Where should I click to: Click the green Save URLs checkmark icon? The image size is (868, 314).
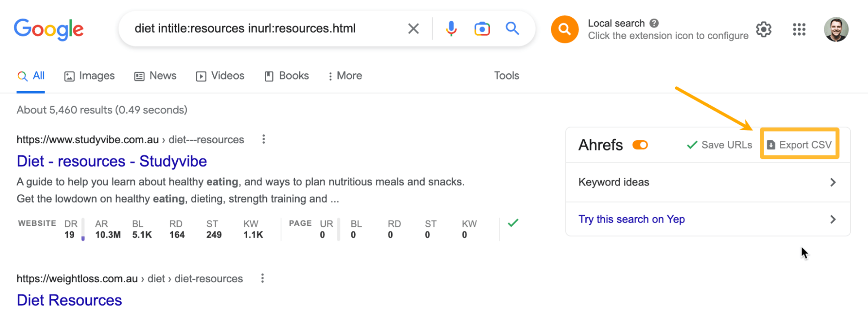(x=691, y=145)
